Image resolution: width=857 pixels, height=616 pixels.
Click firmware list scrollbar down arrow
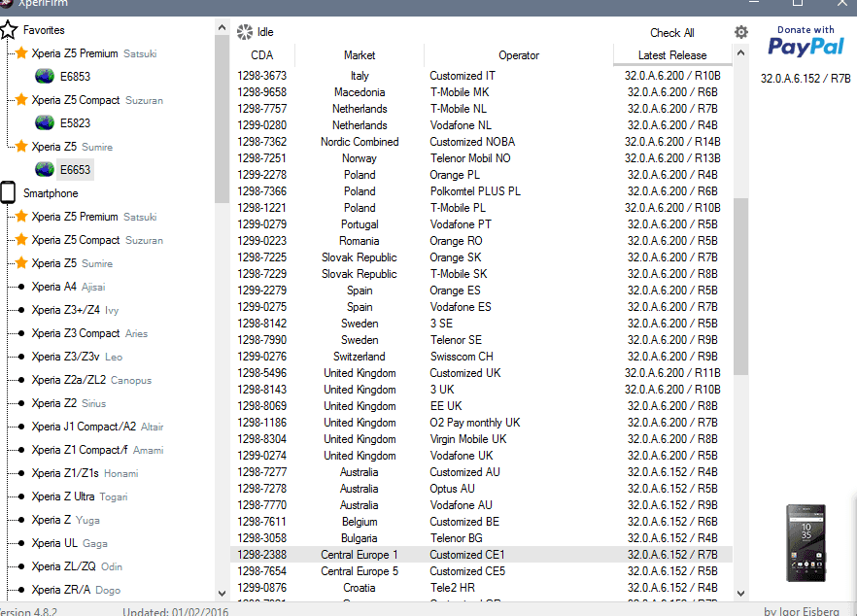click(740, 593)
